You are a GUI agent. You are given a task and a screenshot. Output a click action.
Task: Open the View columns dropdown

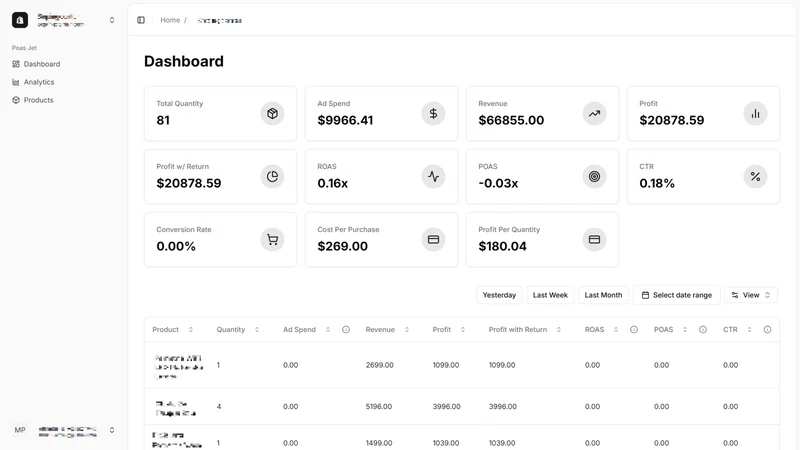tap(751, 295)
